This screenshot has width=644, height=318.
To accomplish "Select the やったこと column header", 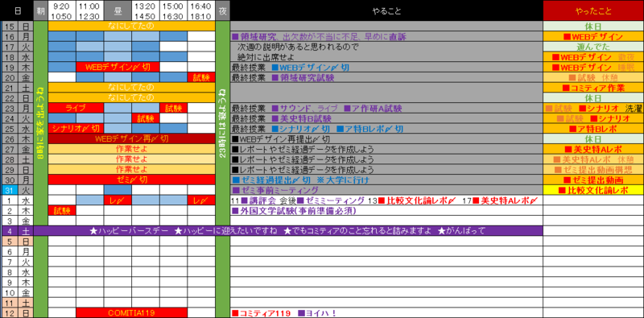I will (x=593, y=10).
